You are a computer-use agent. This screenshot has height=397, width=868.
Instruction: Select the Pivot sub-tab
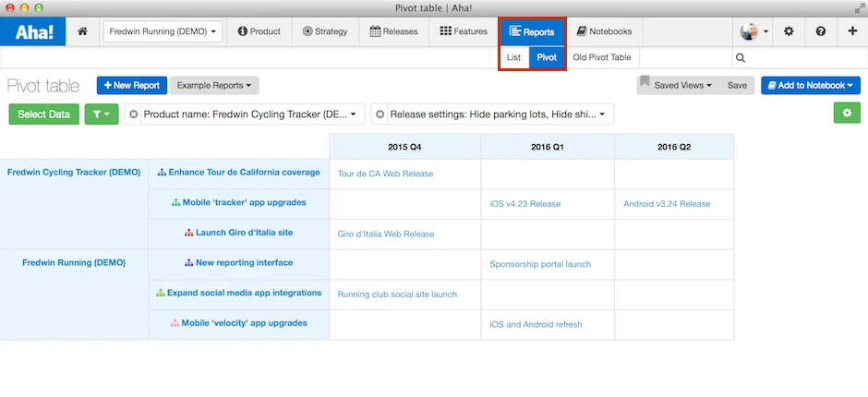click(547, 57)
